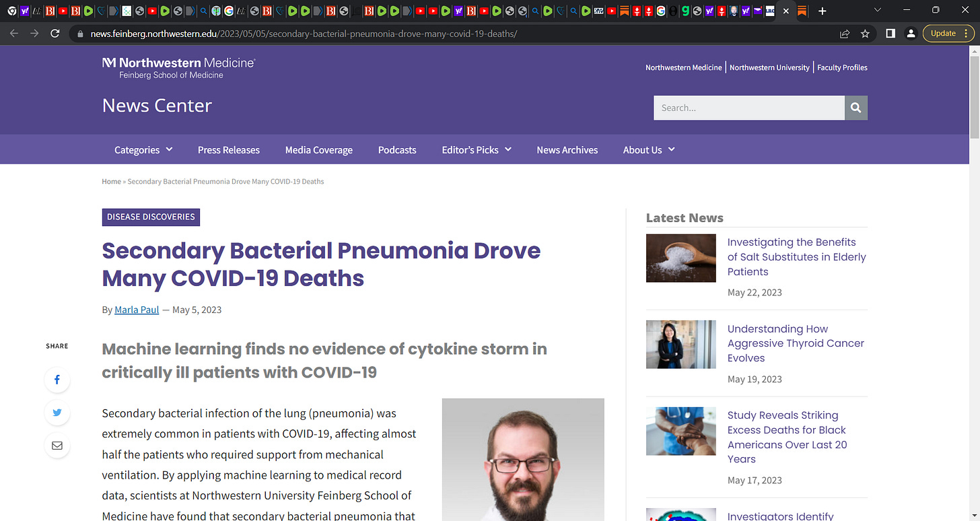Click the bearded man's article photo
This screenshot has width=980, height=521.
523,460
